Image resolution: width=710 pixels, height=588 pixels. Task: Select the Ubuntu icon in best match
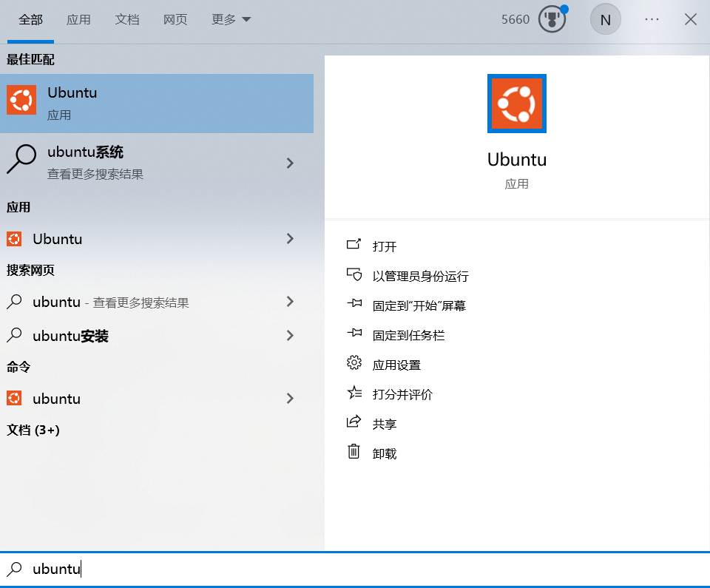click(x=21, y=100)
